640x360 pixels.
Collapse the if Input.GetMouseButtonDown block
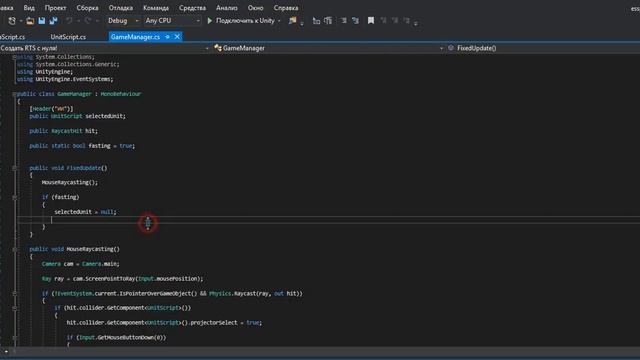click(x=14, y=338)
